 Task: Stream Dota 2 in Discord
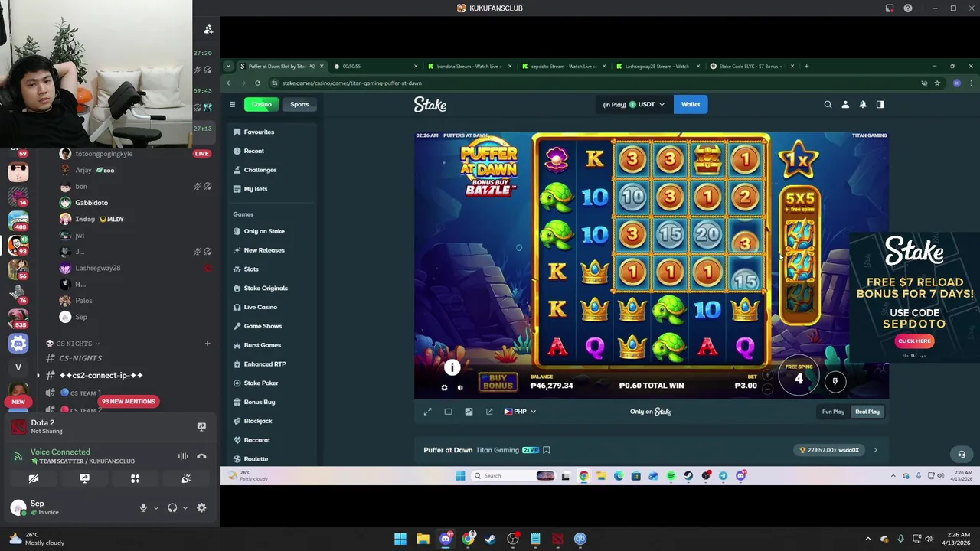[201, 426]
